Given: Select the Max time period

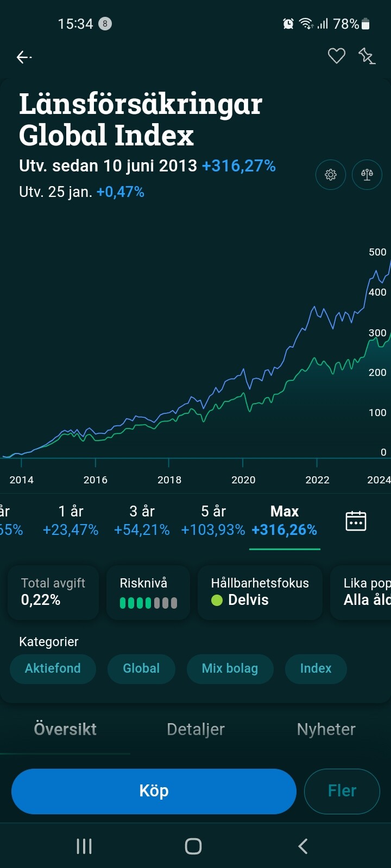Looking at the screenshot, I should point(285,520).
